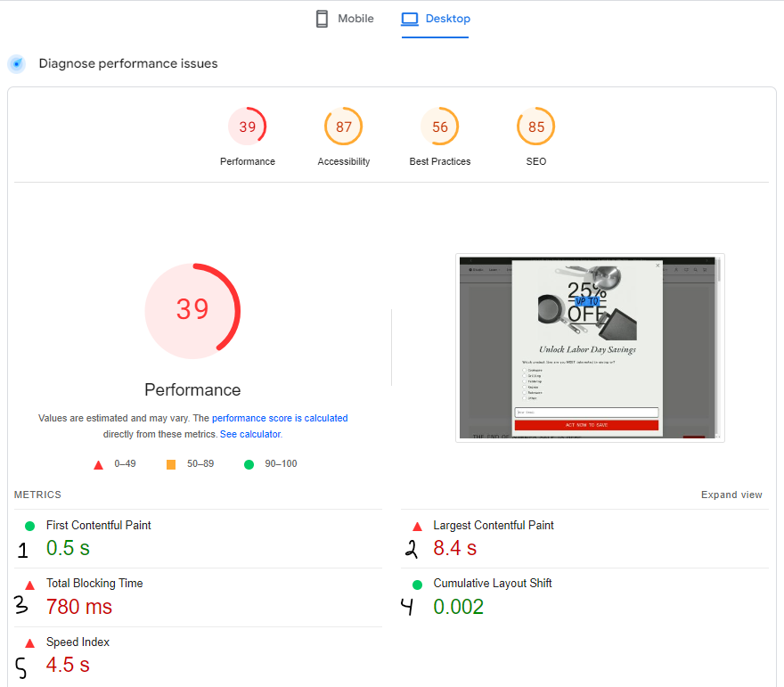
Task: Open 'performance score is calculated' link
Action: coord(280,418)
